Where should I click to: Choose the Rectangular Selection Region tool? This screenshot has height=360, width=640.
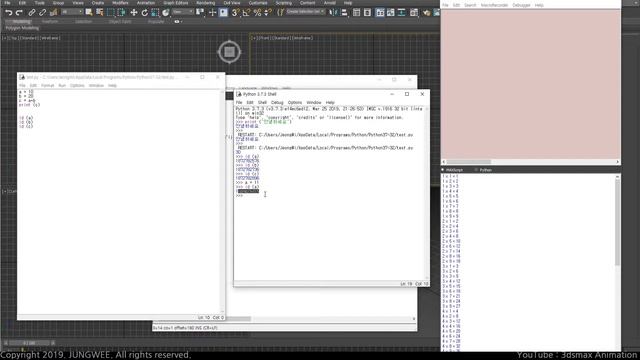point(111,13)
